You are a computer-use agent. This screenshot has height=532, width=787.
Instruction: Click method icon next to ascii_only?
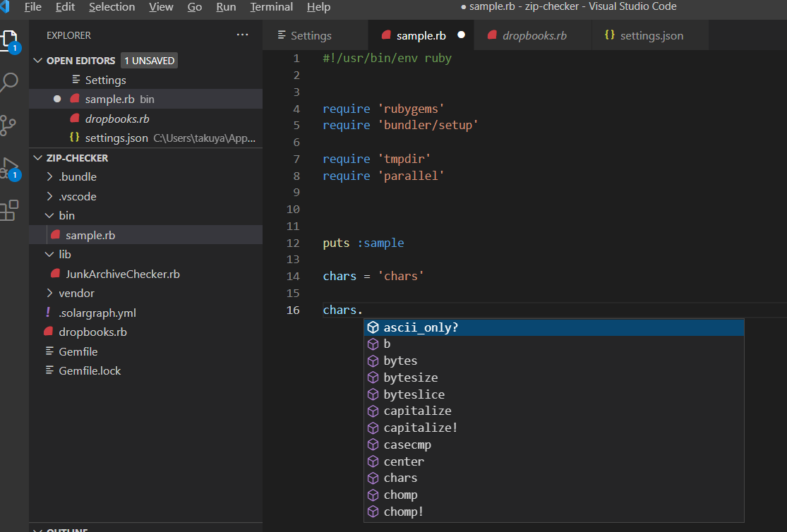[373, 327]
